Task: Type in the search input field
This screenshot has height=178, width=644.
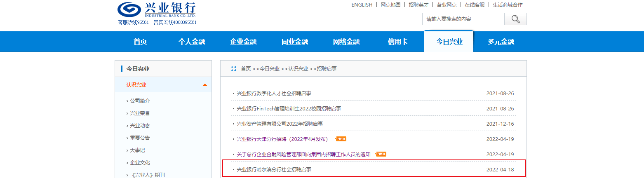Action: point(463,19)
